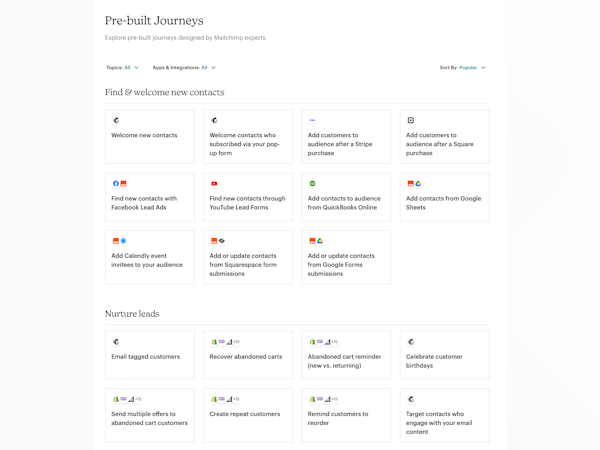This screenshot has width=600, height=450.
Task: Select Welcome contacts via pop-up form card
Action: [247, 137]
